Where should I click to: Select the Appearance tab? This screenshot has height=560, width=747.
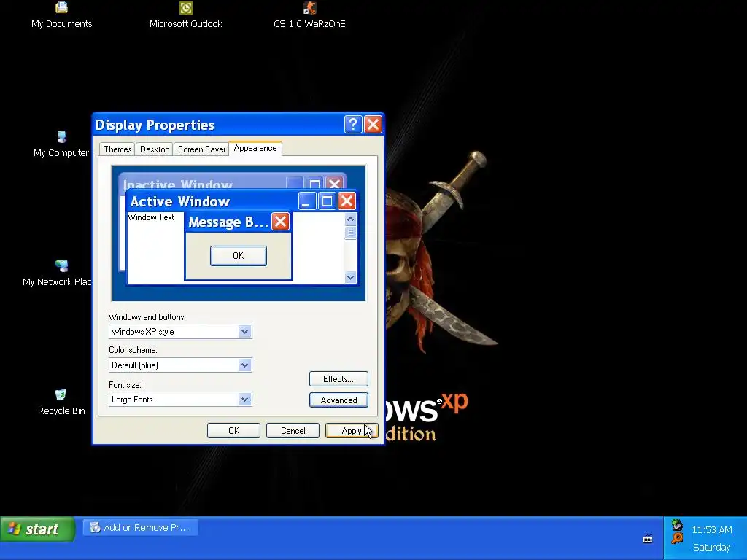point(255,148)
